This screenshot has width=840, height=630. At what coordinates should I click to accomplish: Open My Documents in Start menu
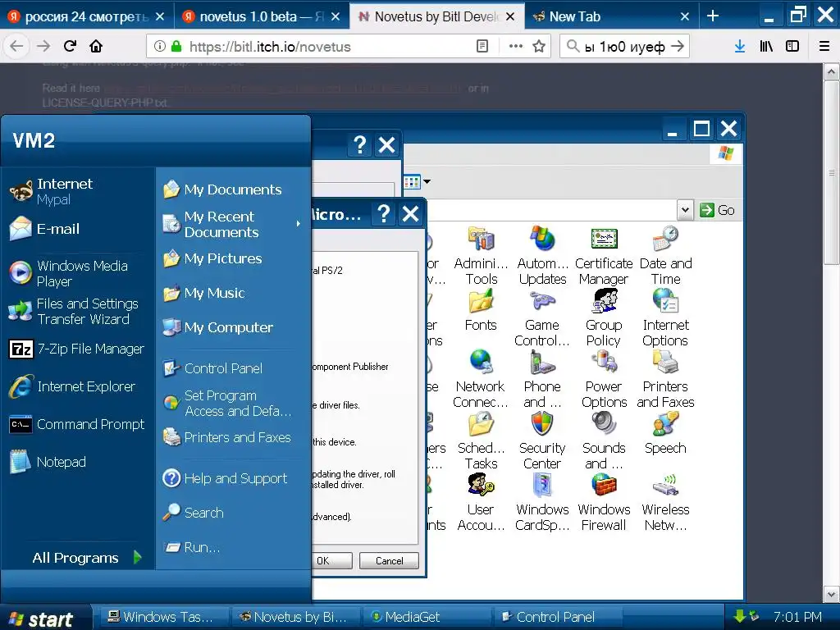click(x=232, y=189)
